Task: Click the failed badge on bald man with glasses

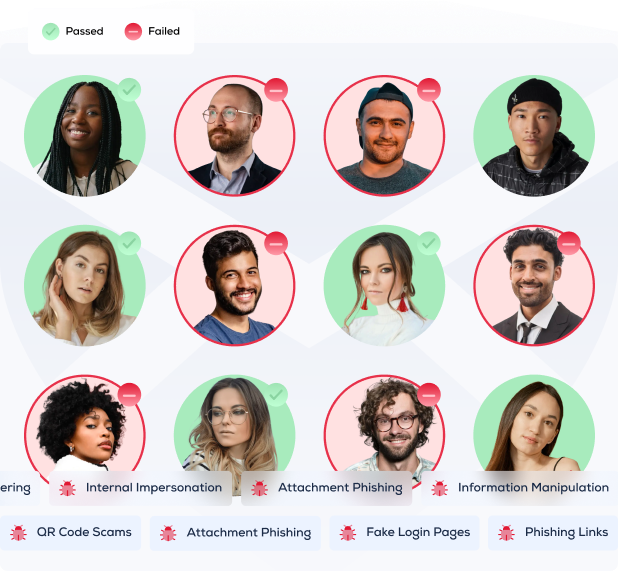Action: click(x=276, y=90)
